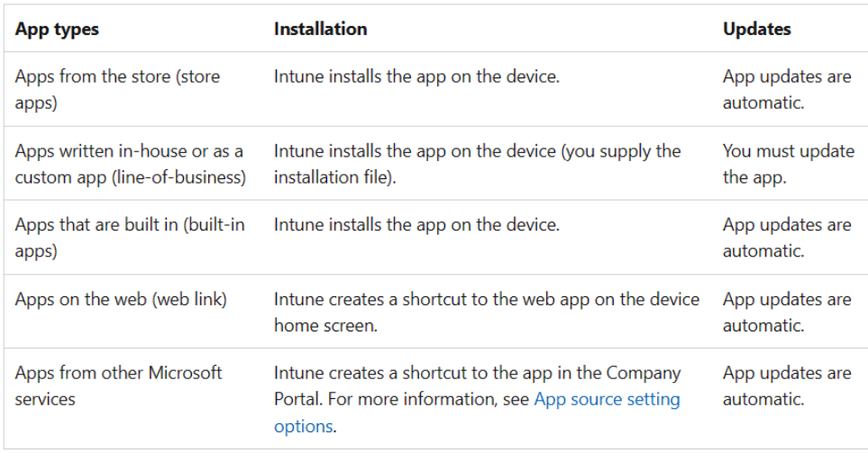
Task: Click the App source setting options link
Action: (x=607, y=399)
